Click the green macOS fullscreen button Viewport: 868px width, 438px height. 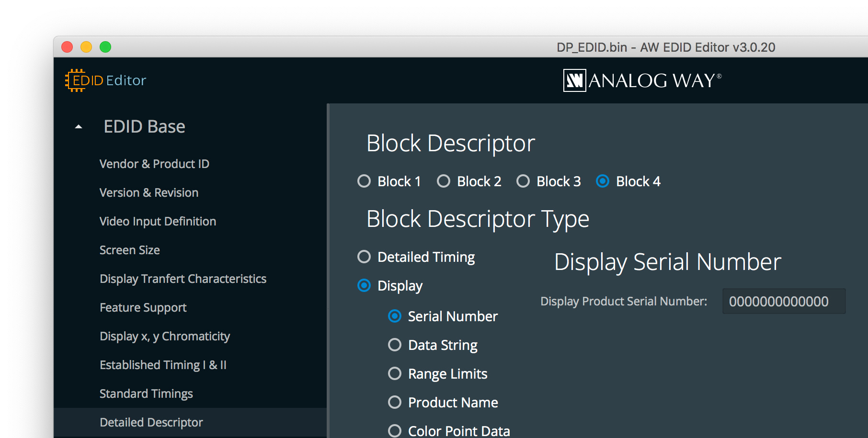(x=105, y=47)
